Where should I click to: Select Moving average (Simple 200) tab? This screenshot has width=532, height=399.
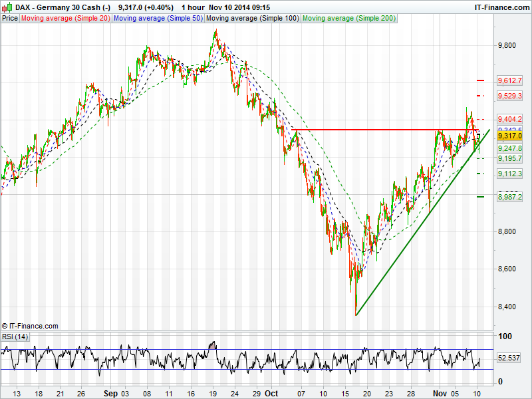coord(348,18)
